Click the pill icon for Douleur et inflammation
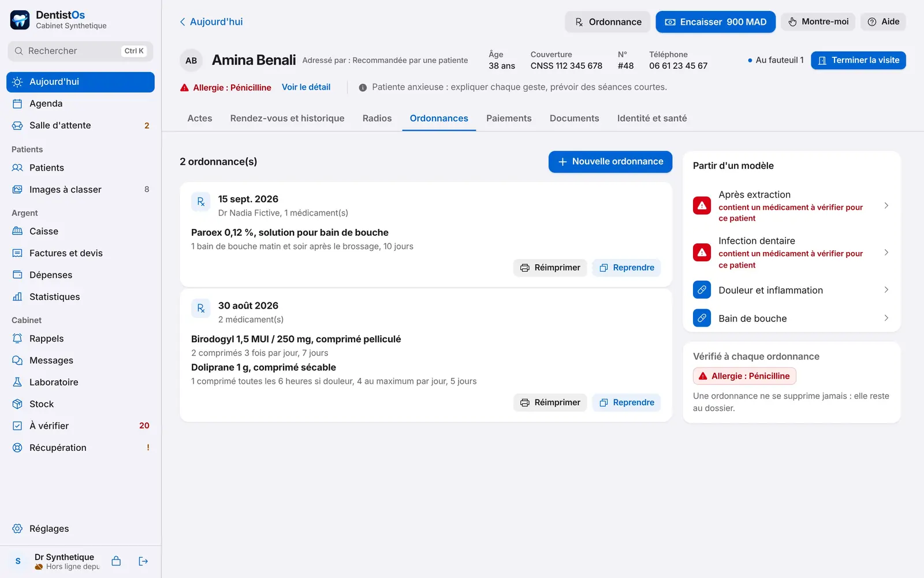Screen dimensions: 924x578 pos(702,290)
